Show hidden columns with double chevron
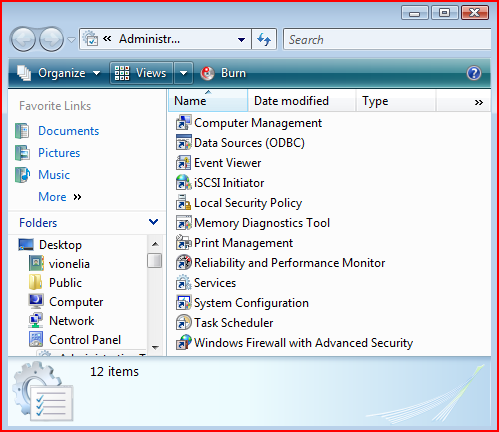The width and height of the screenshot is (499, 432). coord(479,102)
